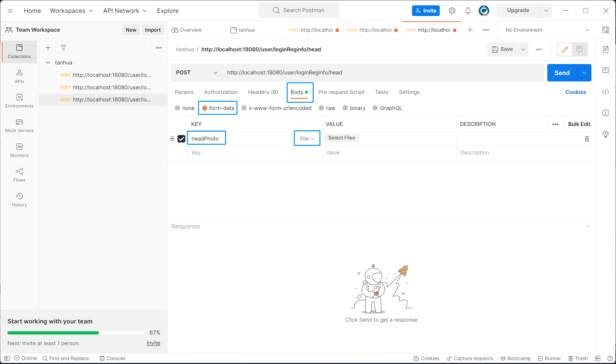Open the notifications bell icon

pyautogui.click(x=468, y=11)
